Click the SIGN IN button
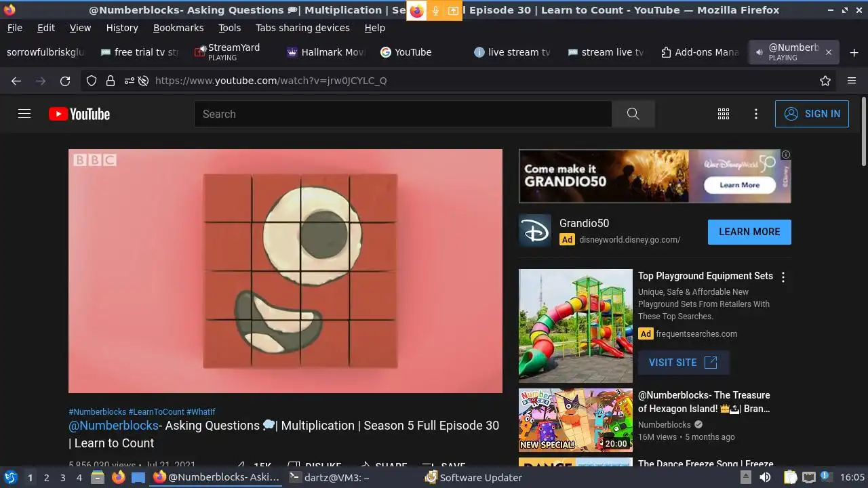 [x=812, y=114]
